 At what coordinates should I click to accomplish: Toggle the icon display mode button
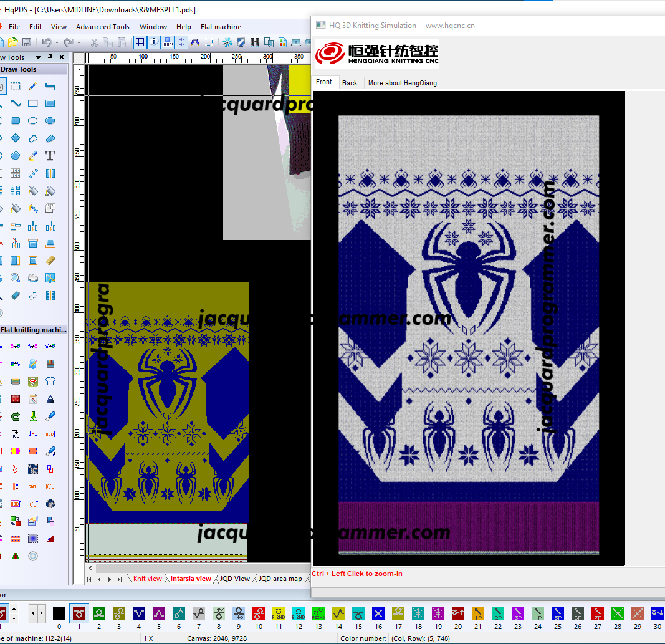click(168, 42)
